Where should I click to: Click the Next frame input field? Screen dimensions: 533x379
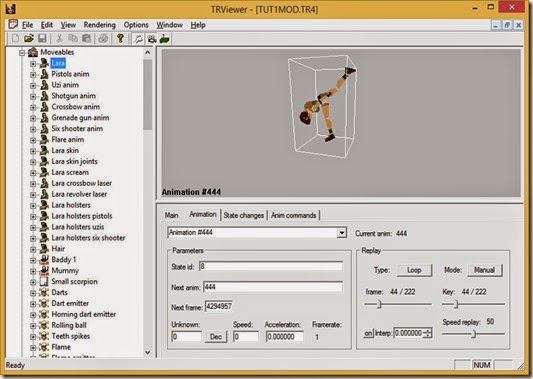click(219, 306)
